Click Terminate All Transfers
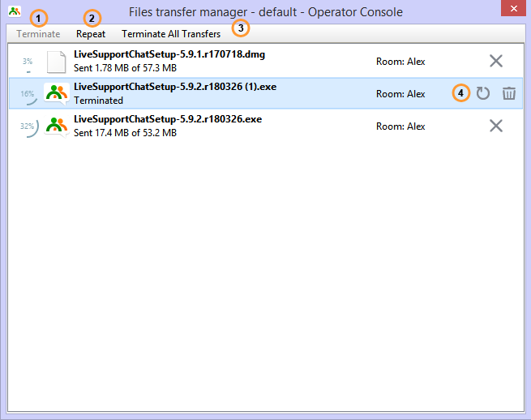This screenshot has width=531, height=420. (x=171, y=34)
